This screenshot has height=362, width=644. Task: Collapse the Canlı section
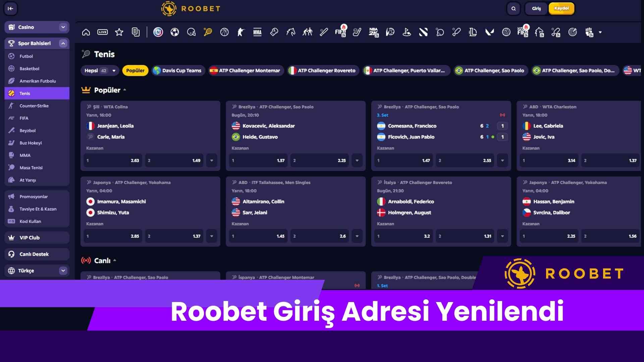click(115, 260)
